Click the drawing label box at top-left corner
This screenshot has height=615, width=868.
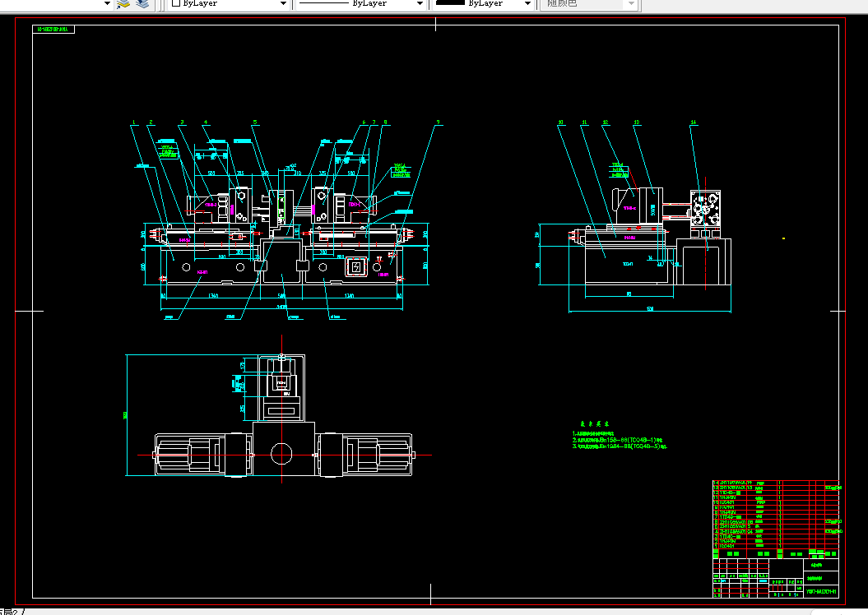click(x=53, y=30)
